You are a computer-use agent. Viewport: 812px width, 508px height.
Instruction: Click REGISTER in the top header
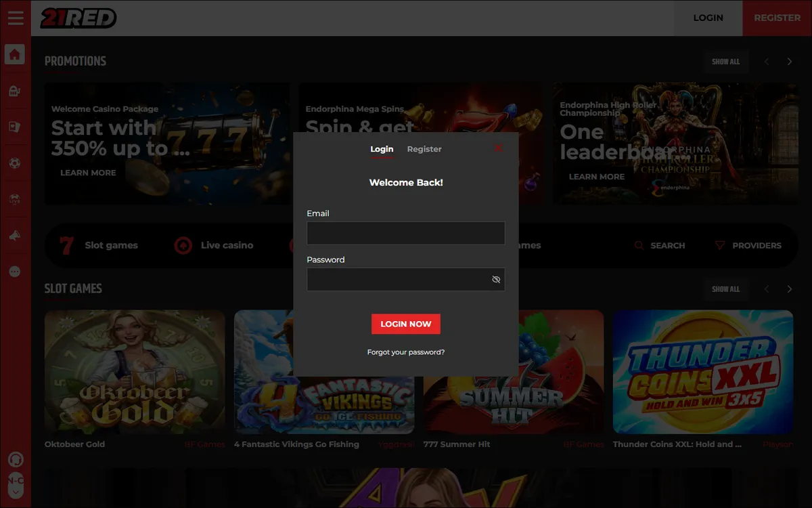777,18
